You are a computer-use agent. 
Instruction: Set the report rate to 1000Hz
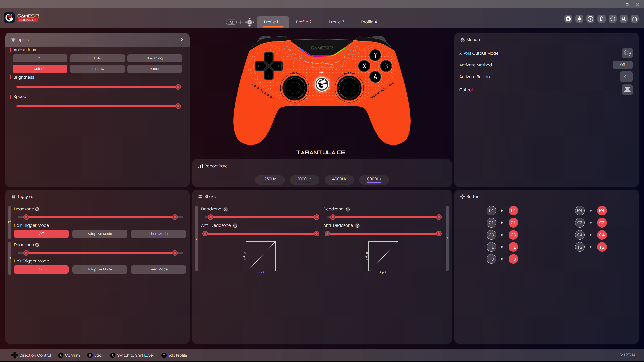305,179
